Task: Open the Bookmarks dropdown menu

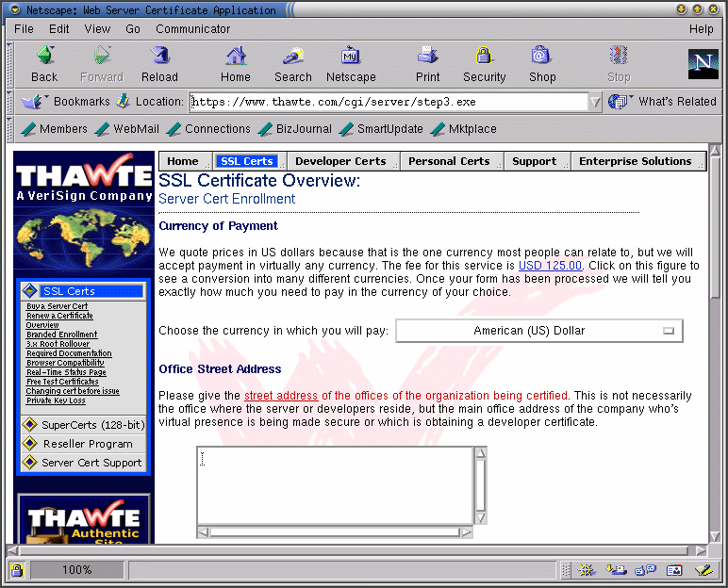Action: pyautogui.click(x=67, y=102)
